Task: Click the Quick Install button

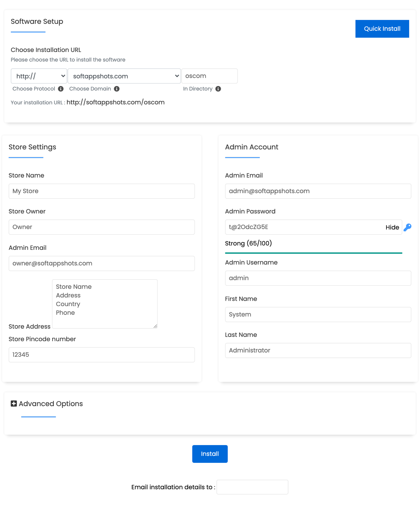Action: tap(382, 29)
